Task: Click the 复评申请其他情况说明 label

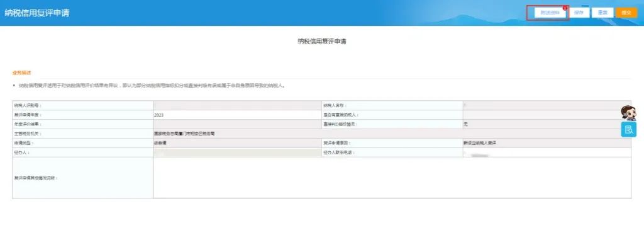Action: [x=36, y=178]
